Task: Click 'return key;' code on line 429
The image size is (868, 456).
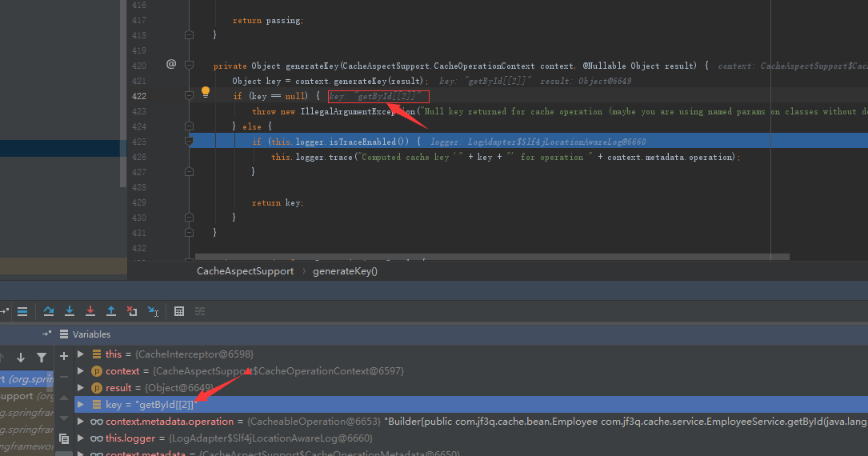Action: coord(278,202)
